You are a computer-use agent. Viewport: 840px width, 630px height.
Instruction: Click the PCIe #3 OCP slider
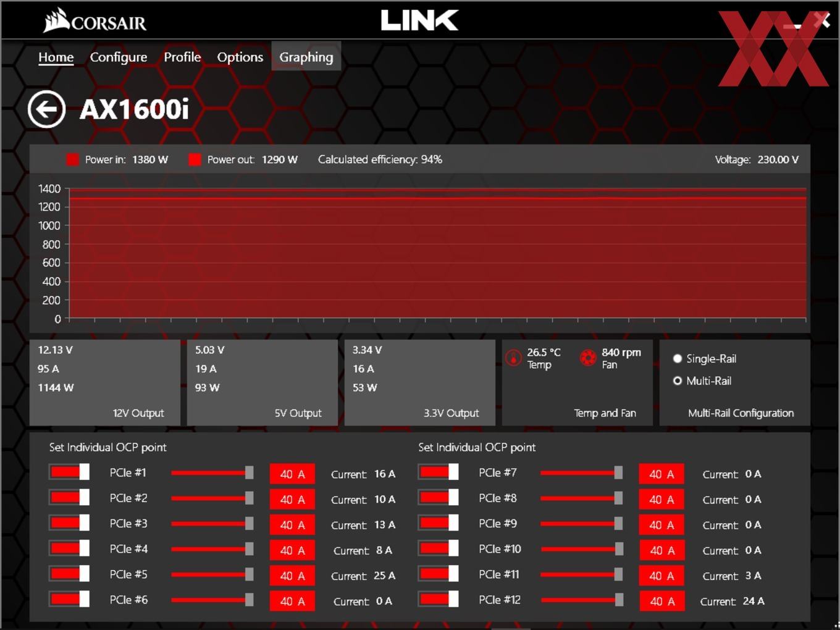click(212, 524)
